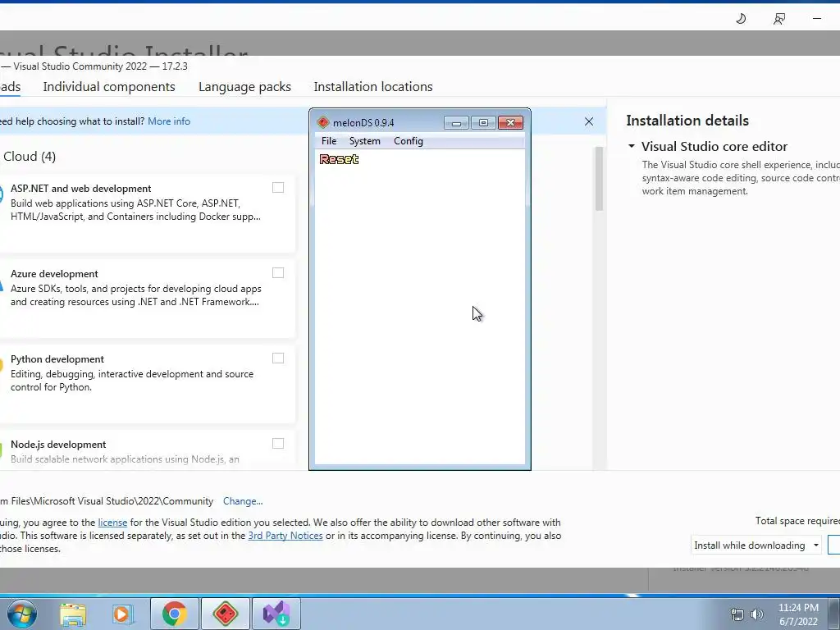This screenshot has width=840, height=630.
Task: Click the Node.js development title text
Action: click(x=58, y=444)
